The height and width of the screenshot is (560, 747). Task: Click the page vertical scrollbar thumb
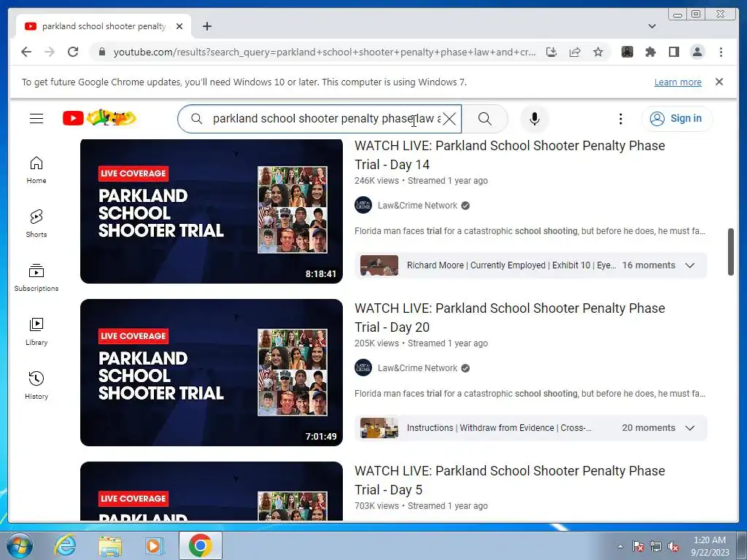(731, 252)
